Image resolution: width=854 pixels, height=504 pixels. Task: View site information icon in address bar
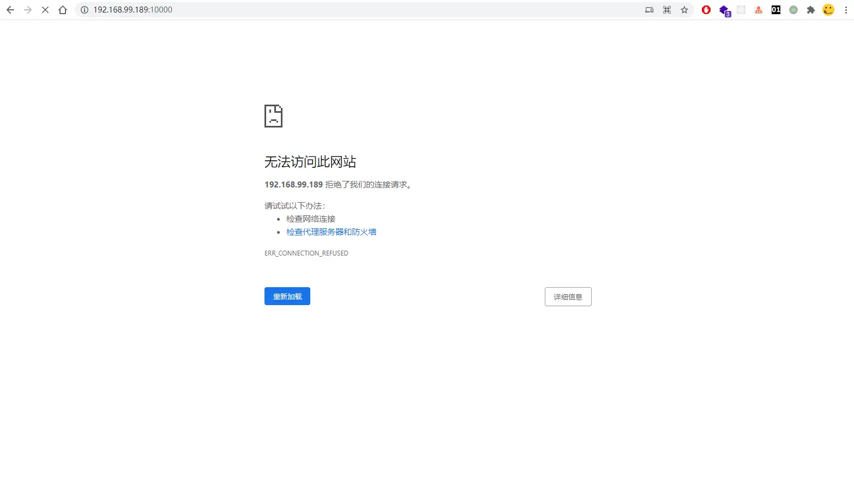pos(85,10)
